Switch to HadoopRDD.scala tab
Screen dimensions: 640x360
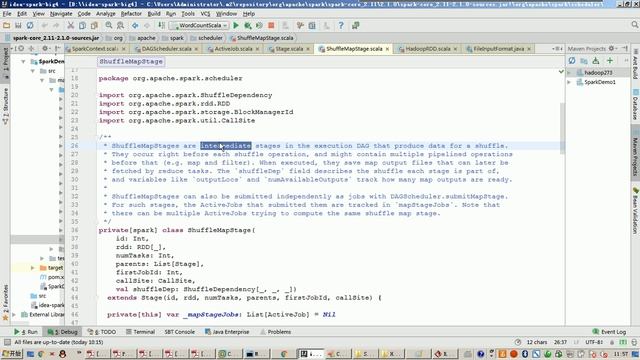(427, 49)
